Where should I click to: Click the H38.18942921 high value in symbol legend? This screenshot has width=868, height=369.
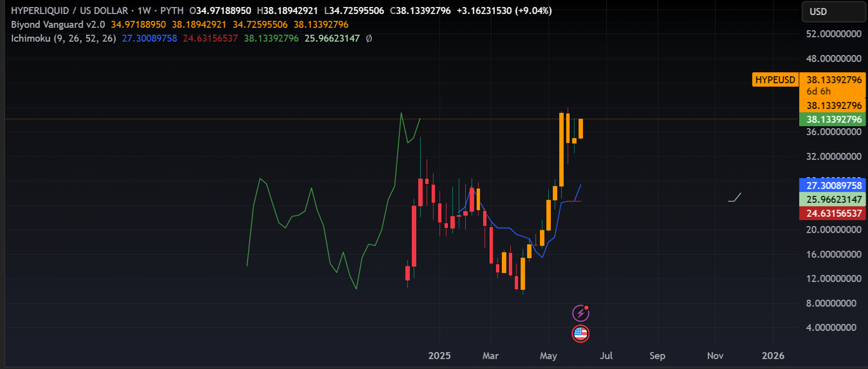click(x=288, y=11)
